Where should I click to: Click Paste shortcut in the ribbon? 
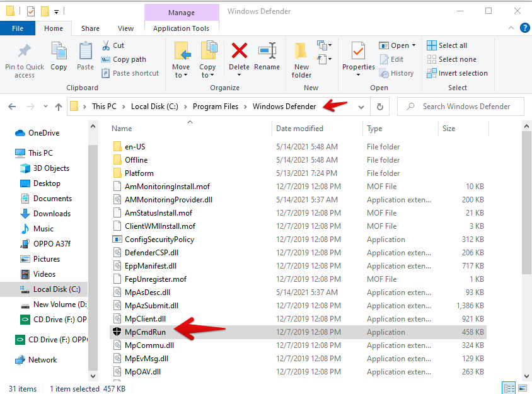(x=130, y=73)
